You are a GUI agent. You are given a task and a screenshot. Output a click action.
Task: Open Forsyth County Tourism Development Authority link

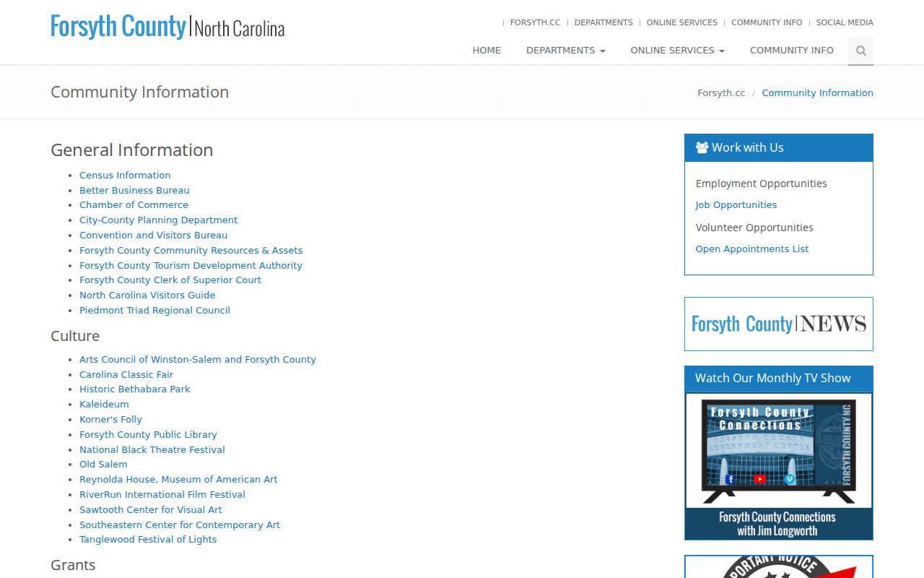pos(191,266)
